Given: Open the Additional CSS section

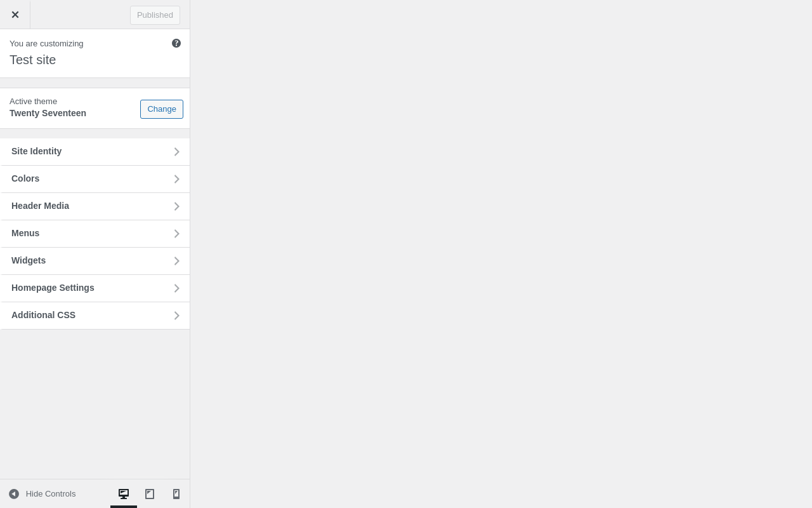Looking at the screenshot, I should [x=95, y=316].
